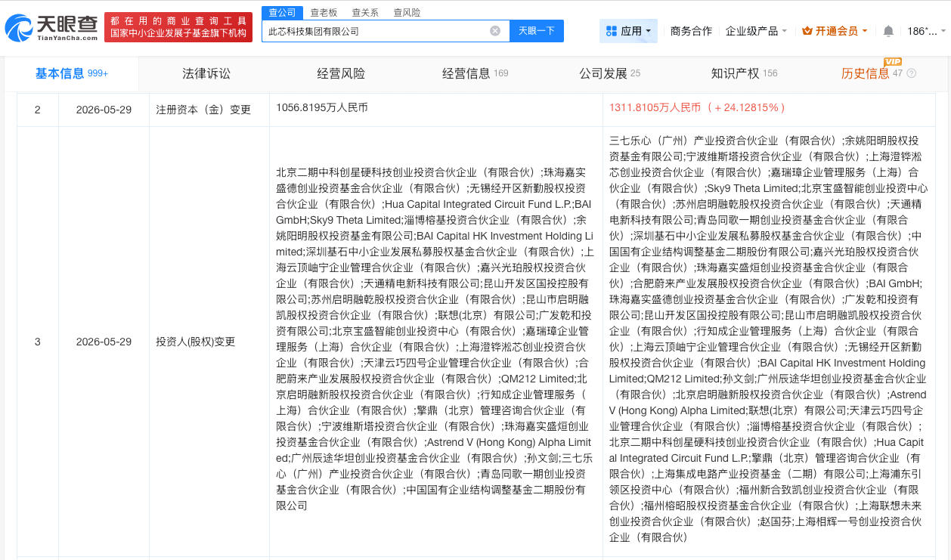951x560 pixels.
Task: Select the 查关系 search tab
Action: point(366,13)
